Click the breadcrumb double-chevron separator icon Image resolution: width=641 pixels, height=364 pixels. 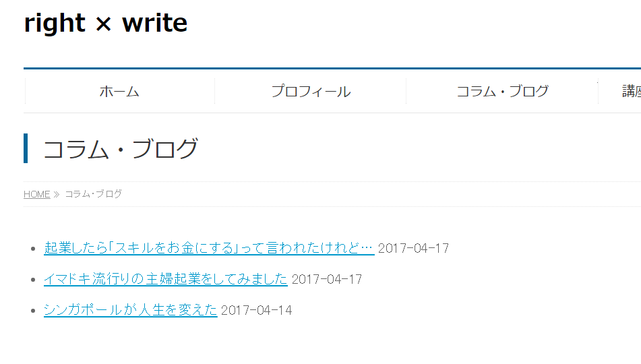[x=57, y=195]
